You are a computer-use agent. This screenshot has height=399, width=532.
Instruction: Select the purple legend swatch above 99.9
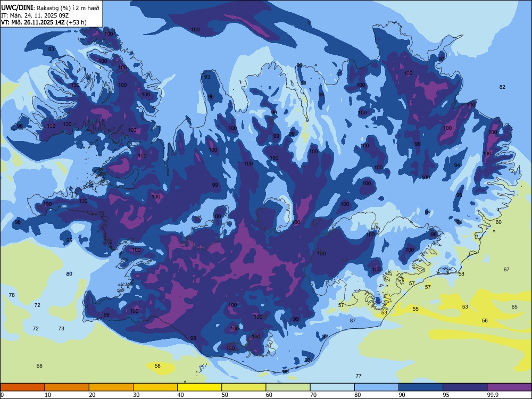coord(509,387)
